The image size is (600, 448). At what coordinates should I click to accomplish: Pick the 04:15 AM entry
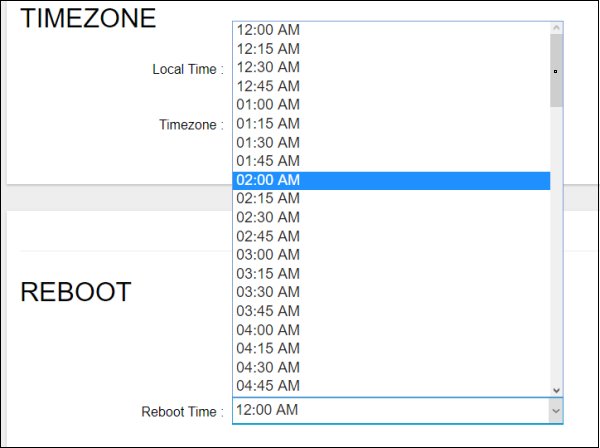[391, 349]
